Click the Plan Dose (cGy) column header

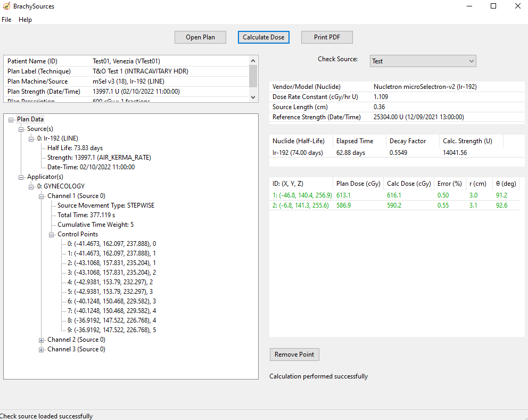point(358,184)
